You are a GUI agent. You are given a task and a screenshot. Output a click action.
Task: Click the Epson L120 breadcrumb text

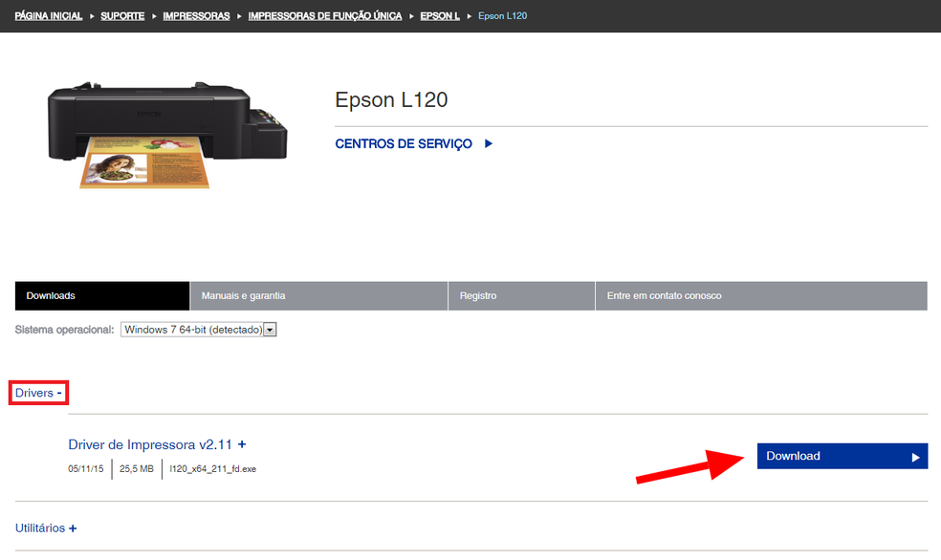[502, 16]
